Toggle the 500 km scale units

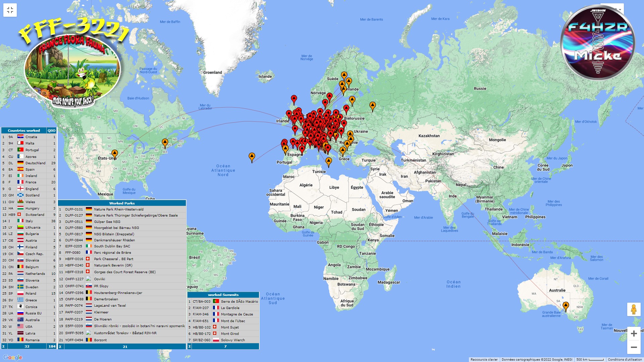click(x=590, y=359)
